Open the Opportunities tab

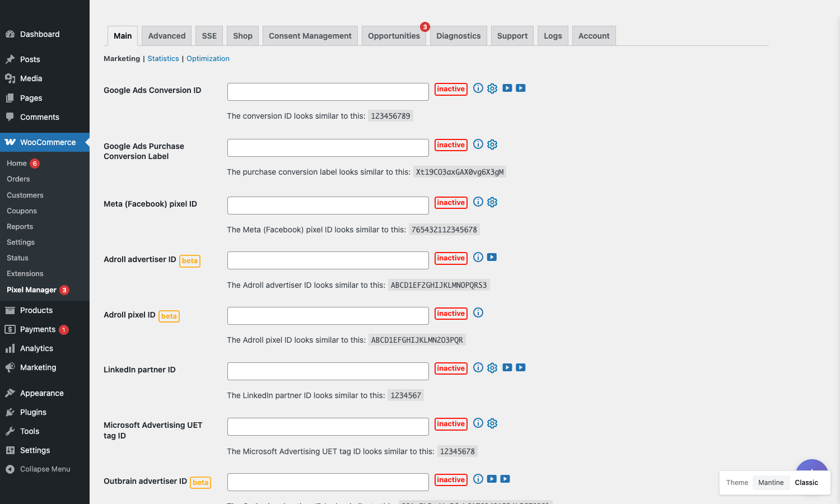[394, 36]
